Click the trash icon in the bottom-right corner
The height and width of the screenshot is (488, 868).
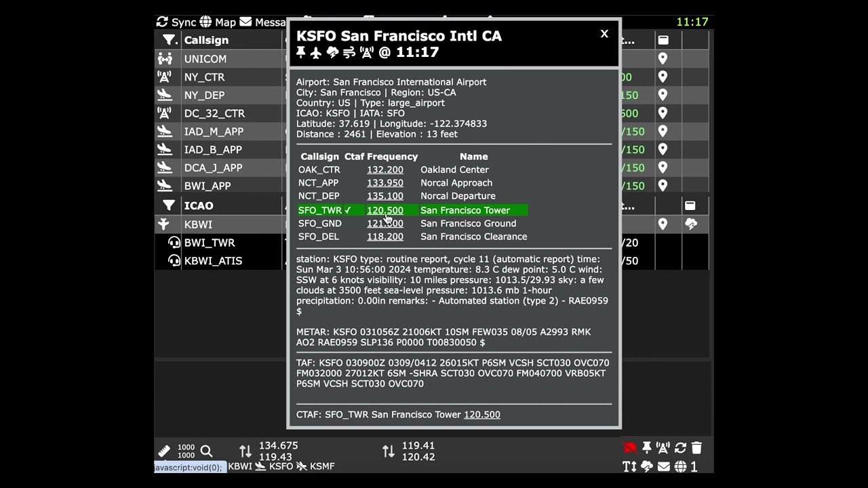696,448
